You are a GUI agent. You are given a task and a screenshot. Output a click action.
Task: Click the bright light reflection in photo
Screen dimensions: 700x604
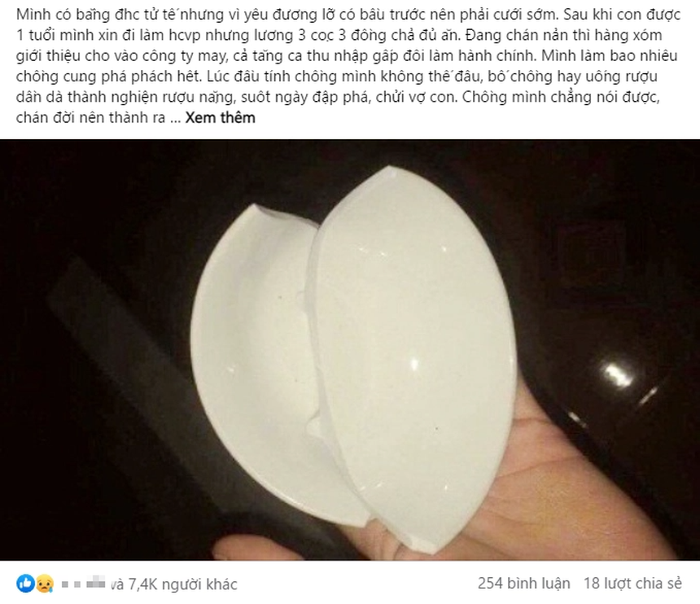click(619, 376)
